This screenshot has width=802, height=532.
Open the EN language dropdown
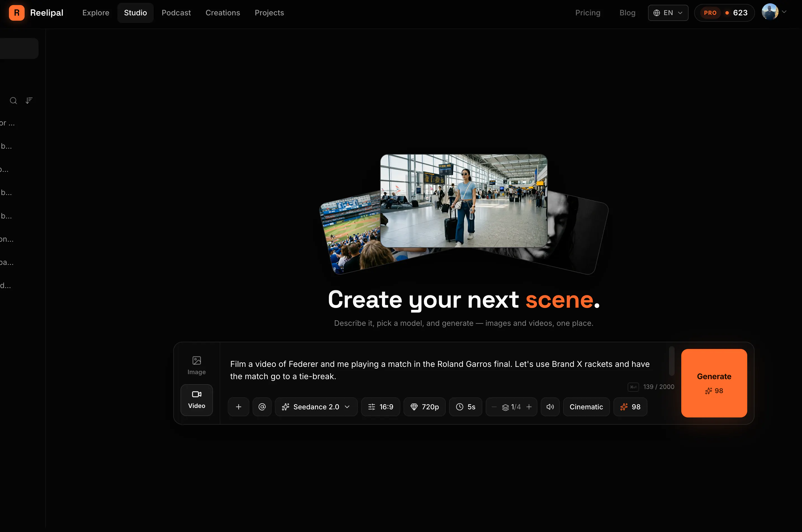(x=668, y=13)
